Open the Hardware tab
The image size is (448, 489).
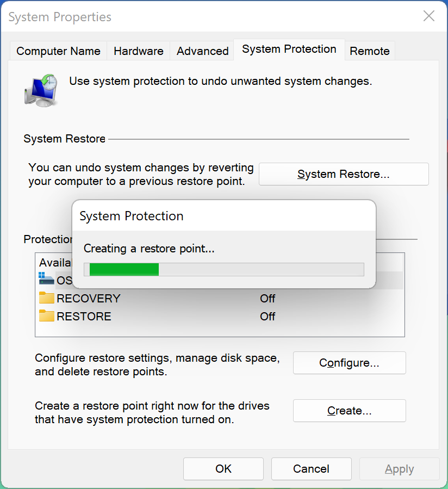[x=139, y=51]
